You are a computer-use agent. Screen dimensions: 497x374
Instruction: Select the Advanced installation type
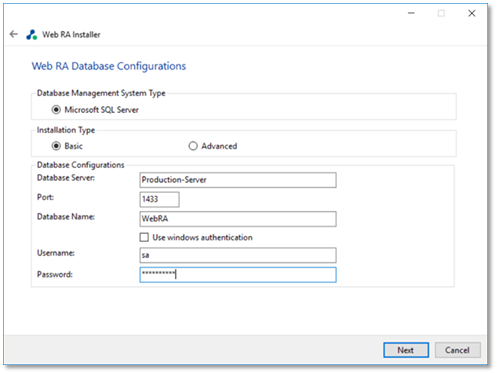tap(193, 146)
